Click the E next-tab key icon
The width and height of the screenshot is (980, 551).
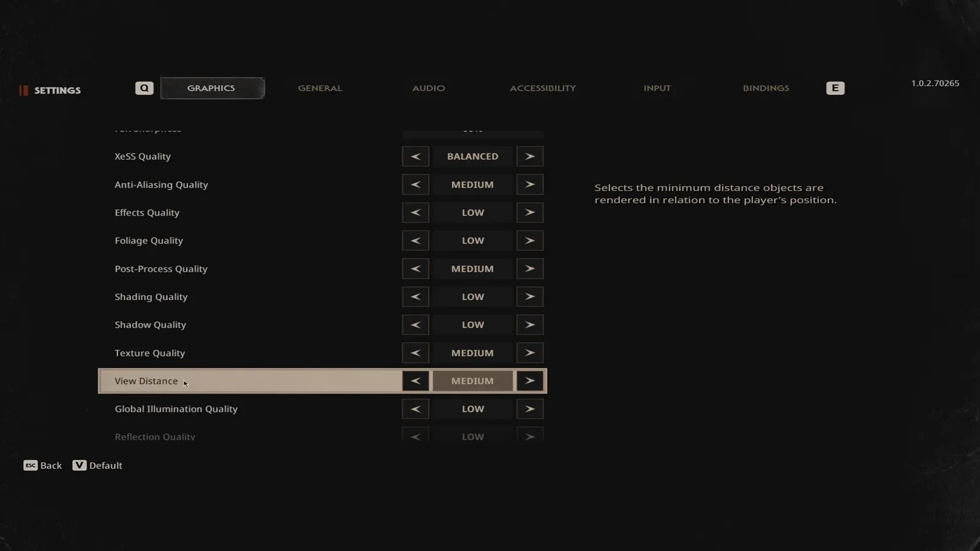(x=835, y=88)
